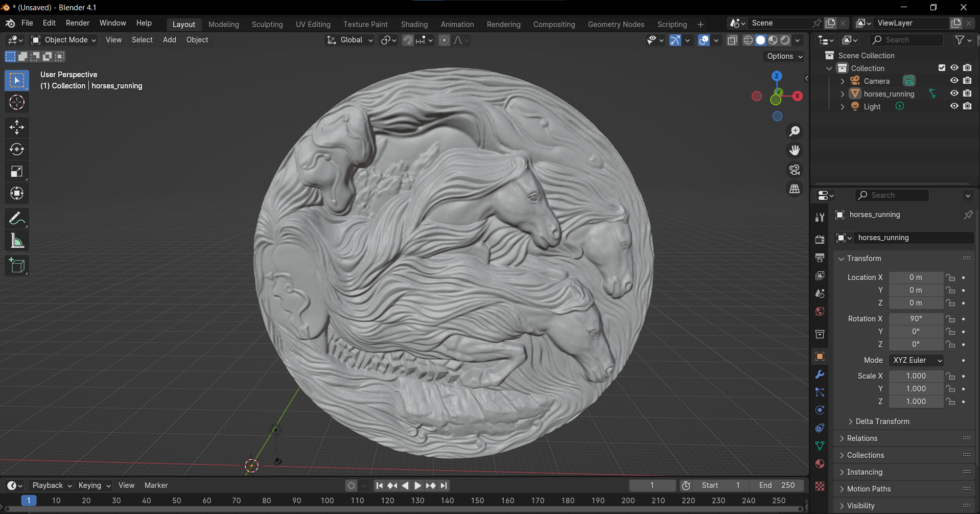Select the Transform tool
The image size is (980, 514).
pyautogui.click(x=16, y=194)
